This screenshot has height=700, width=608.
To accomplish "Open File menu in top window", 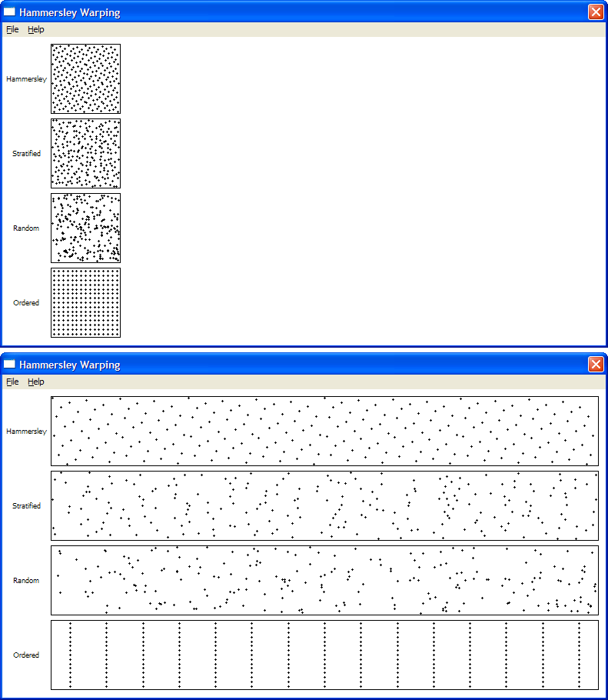I will coord(12,29).
